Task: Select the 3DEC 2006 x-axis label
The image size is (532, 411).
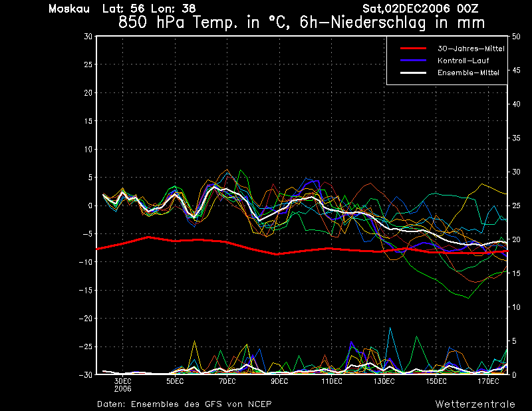Action: 122,384
